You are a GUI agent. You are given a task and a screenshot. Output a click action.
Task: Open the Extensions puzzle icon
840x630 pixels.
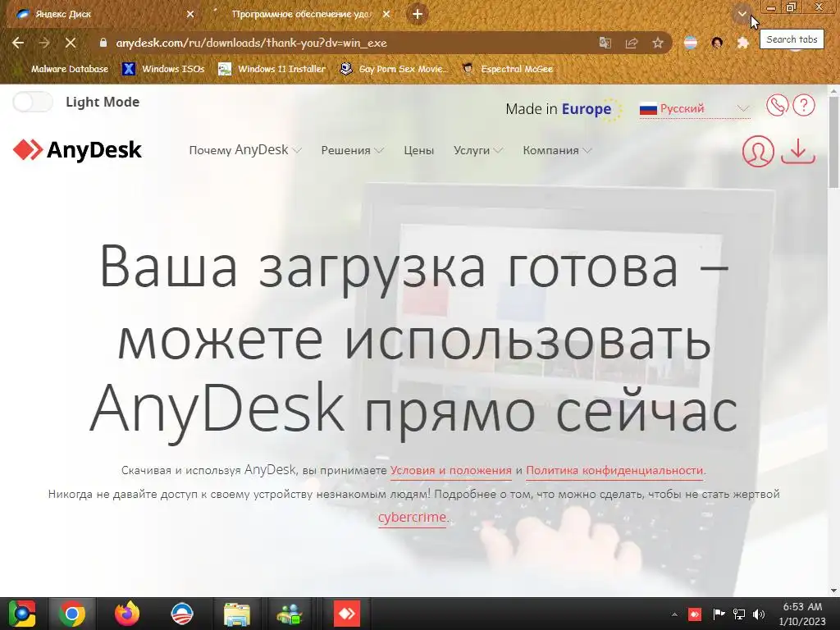click(x=742, y=43)
